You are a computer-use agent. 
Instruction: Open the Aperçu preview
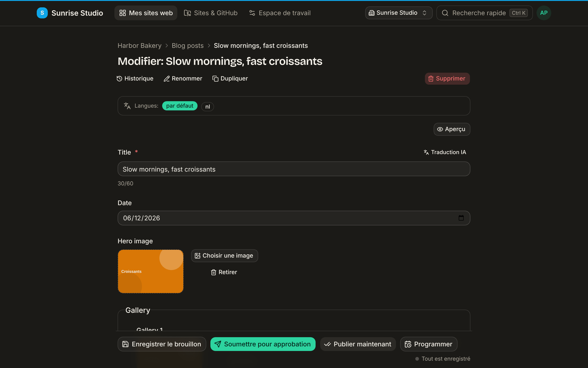(452, 129)
